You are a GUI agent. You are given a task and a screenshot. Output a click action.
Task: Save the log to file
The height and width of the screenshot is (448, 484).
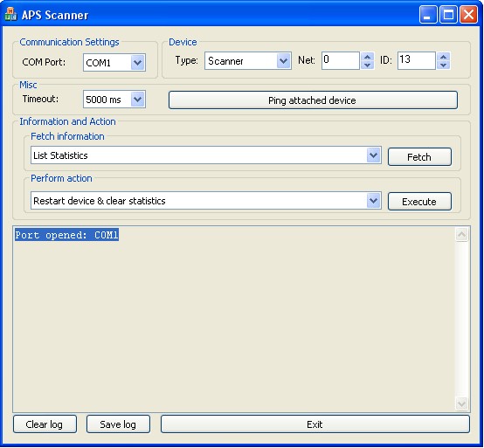[x=118, y=424]
